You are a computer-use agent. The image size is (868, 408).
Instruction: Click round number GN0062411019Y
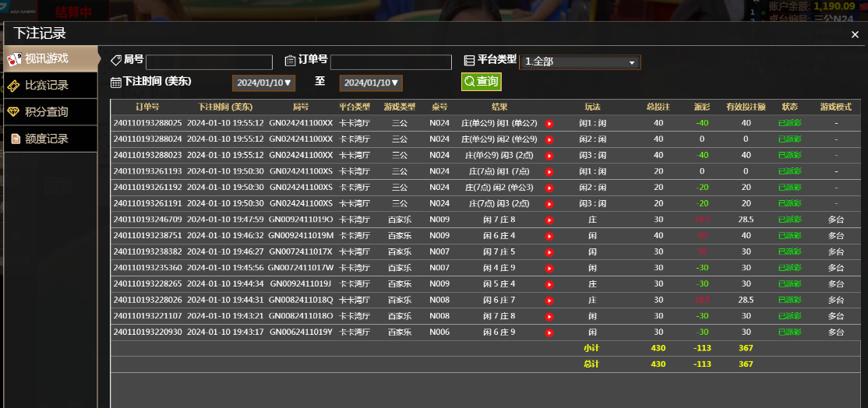[301, 332]
